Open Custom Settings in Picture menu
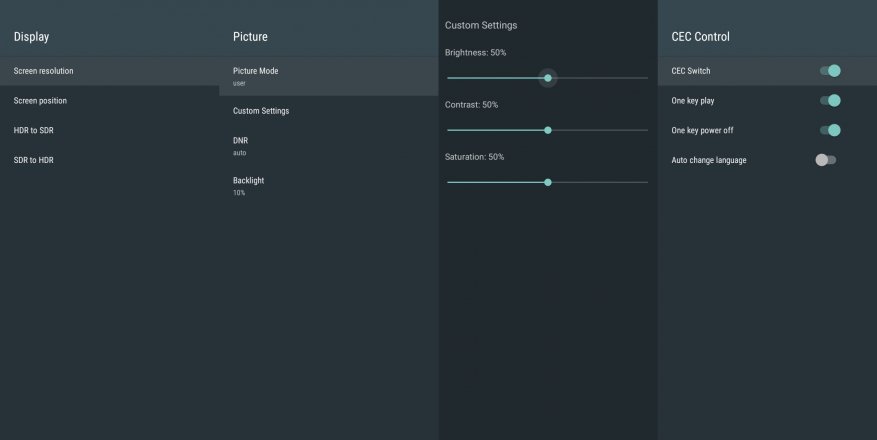Viewport: 877px width, 440px height. click(261, 111)
